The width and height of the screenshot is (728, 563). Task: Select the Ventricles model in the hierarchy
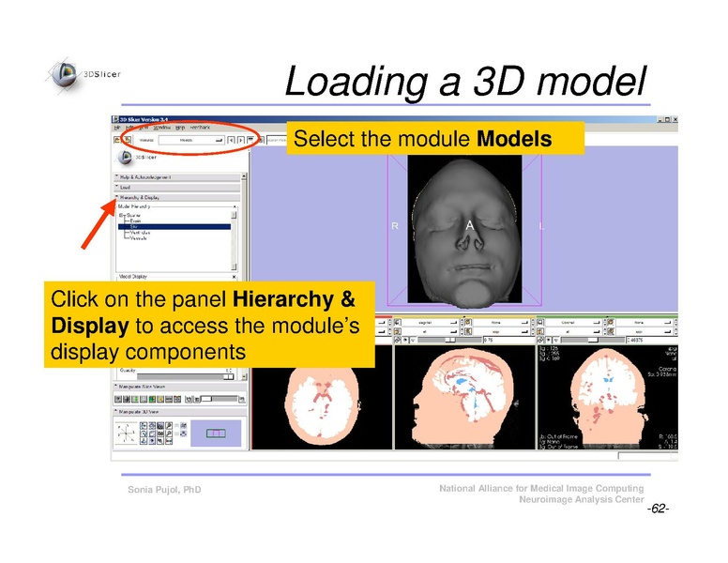(x=140, y=233)
